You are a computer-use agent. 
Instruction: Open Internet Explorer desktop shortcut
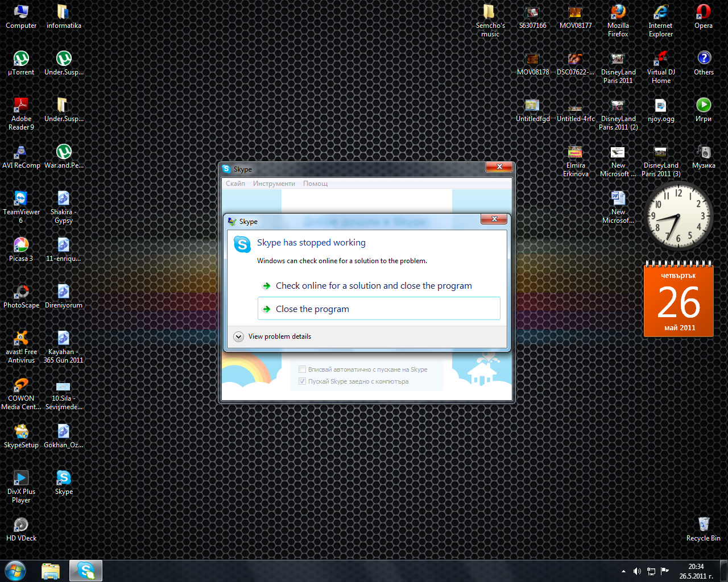click(x=661, y=21)
